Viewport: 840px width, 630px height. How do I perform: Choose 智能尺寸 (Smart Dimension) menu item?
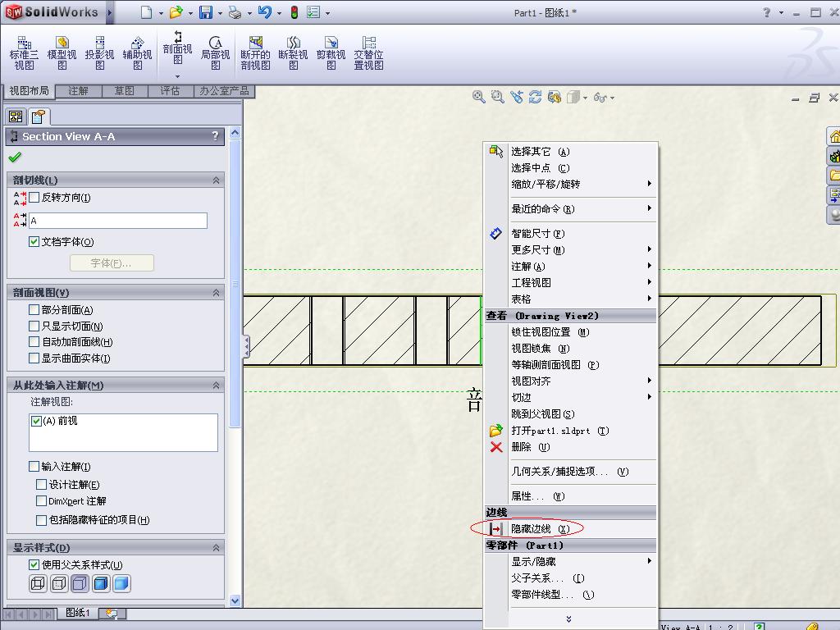pyautogui.click(x=571, y=233)
